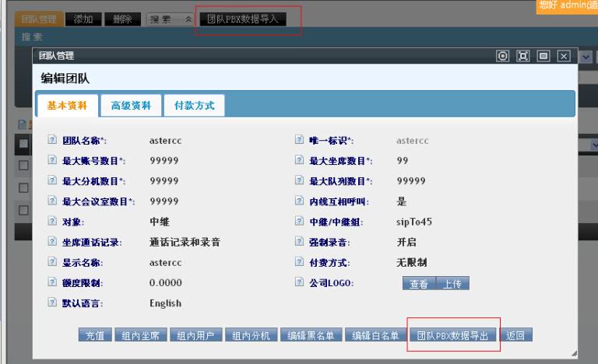Toggle the select-all checkbox in the list header
This screenshot has width=598, height=364.
[x=23, y=145]
